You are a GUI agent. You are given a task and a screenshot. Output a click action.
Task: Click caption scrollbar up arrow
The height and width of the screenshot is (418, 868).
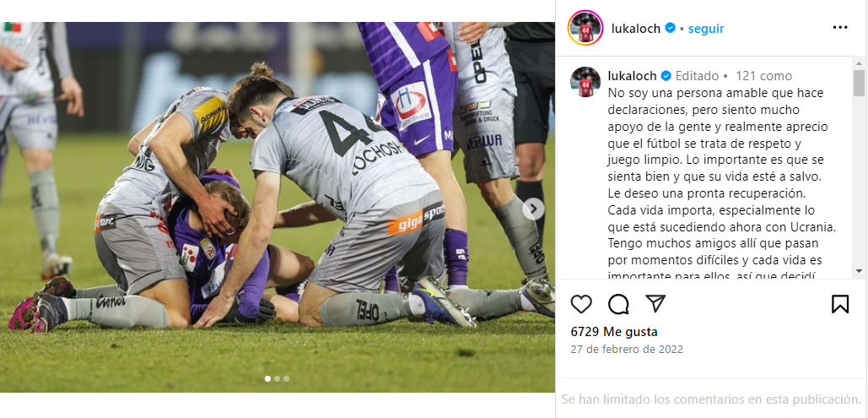coord(859,62)
